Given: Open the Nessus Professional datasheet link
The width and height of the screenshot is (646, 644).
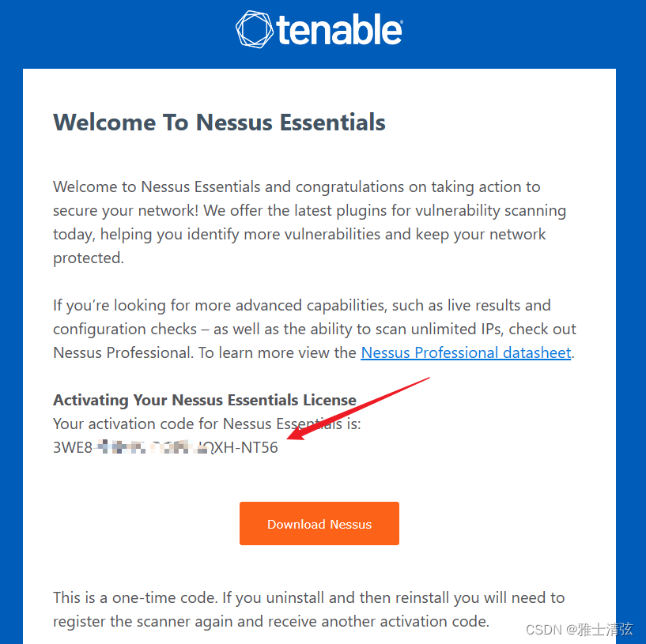Looking at the screenshot, I should click(x=466, y=352).
